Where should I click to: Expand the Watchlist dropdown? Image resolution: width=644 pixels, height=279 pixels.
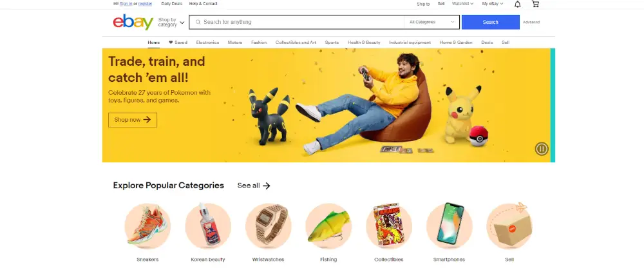pyautogui.click(x=462, y=4)
